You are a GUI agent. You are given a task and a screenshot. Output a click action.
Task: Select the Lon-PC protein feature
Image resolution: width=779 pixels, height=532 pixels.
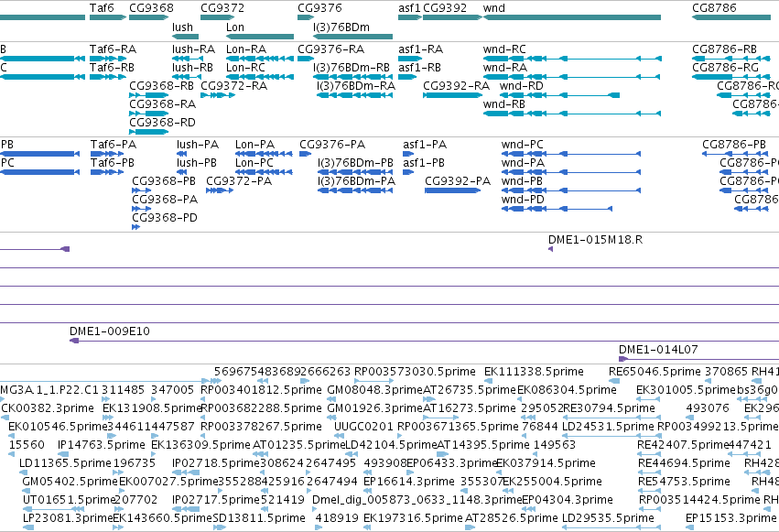(264, 172)
